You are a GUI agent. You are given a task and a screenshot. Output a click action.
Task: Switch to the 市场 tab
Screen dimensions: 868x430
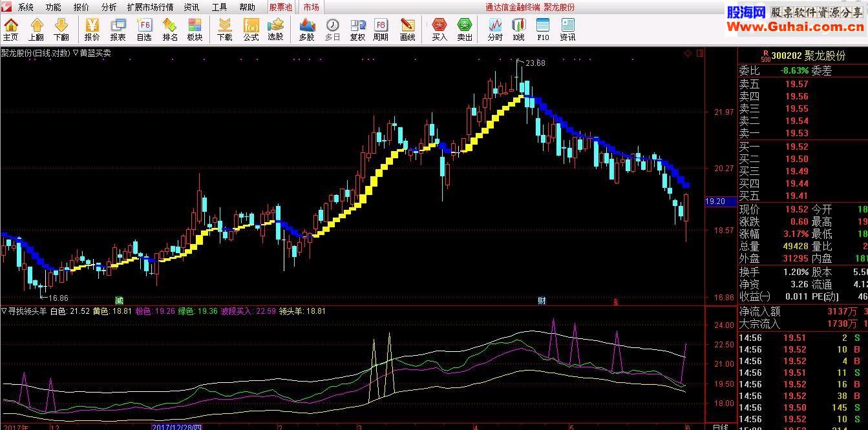[312, 8]
